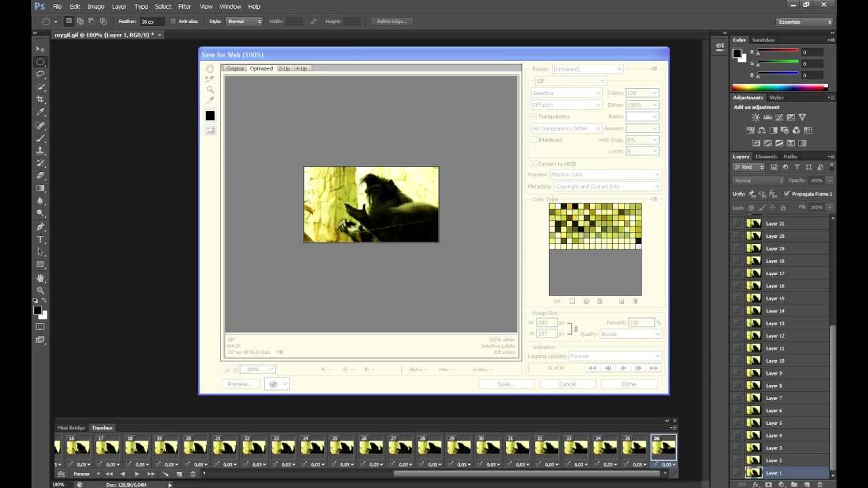Select the Elliptical Marquee tool

(41, 62)
